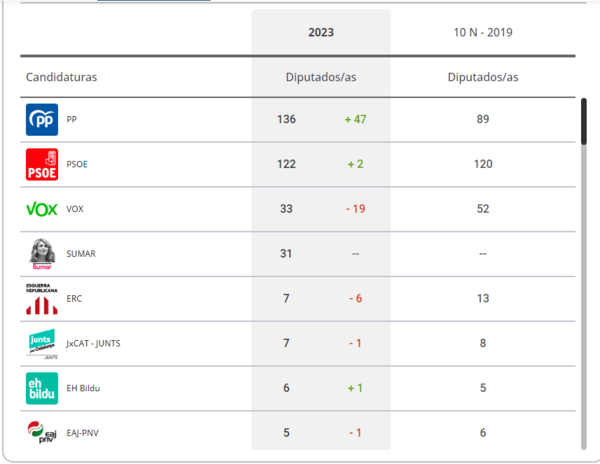The width and height of the screenshot is (600, 464).
Task: Click the EH Bildu logo
Action: tap(41, 388)
